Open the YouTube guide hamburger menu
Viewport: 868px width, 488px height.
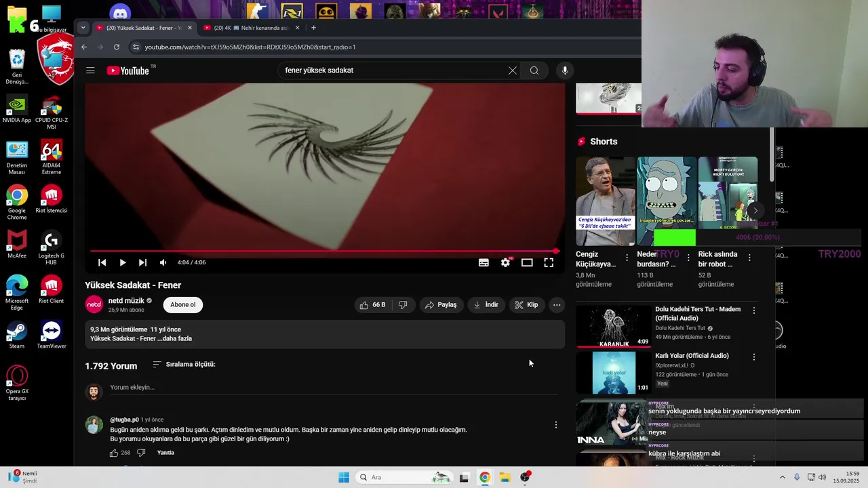coord(90,70)
